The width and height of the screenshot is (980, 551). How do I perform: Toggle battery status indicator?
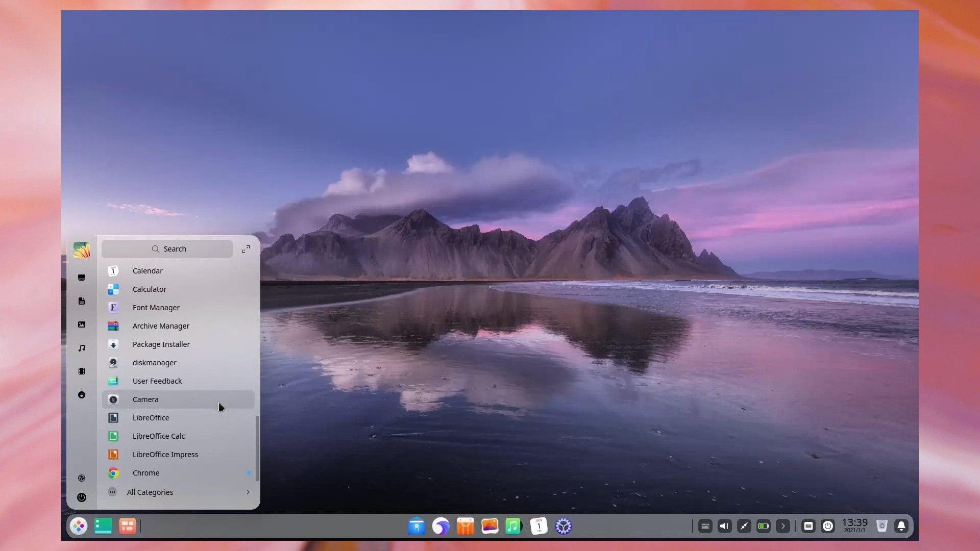coord(763,525)
